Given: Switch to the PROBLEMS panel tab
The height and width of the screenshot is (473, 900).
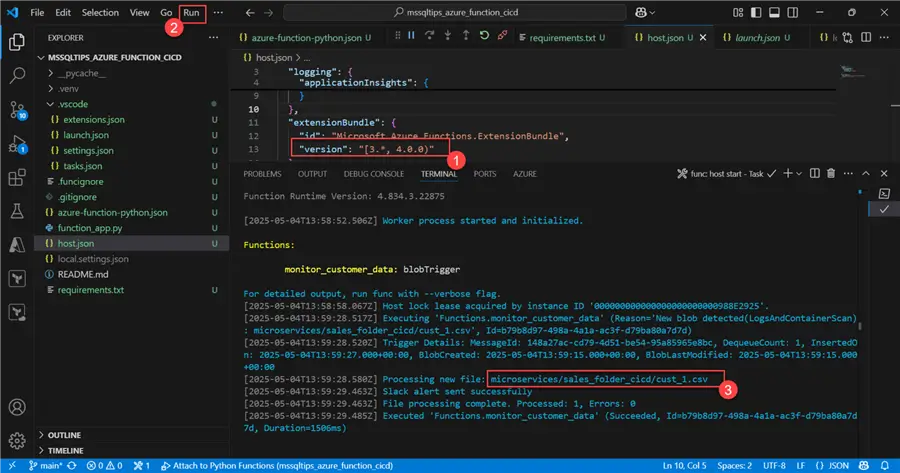Looking at the screenshot, I should click(262, 174).
